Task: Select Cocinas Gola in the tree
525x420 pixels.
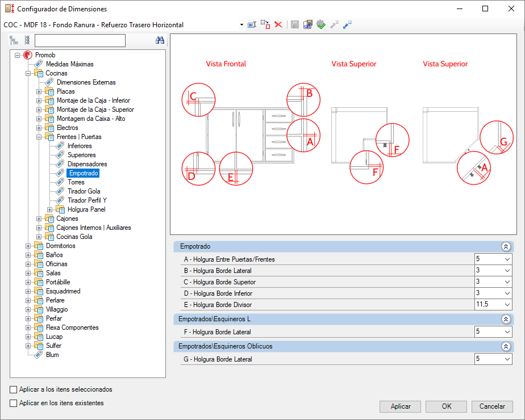Action: 74,237
